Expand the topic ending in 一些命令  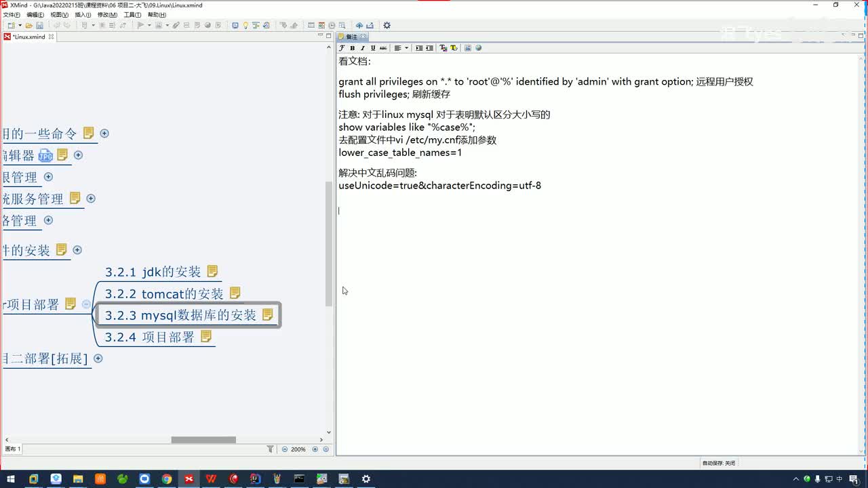(104, 134)
